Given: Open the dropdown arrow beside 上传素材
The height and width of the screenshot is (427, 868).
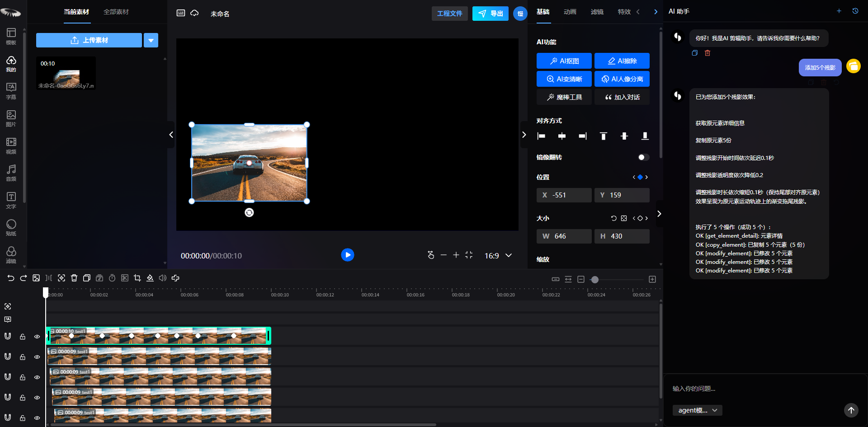Looking at the screenshot, I should (151, 40).
